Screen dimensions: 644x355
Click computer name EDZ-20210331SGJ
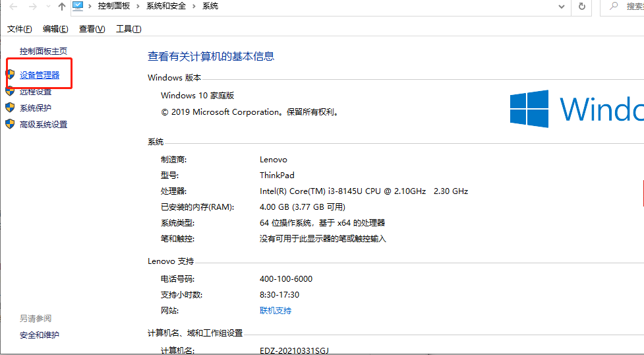click(294, 351)
